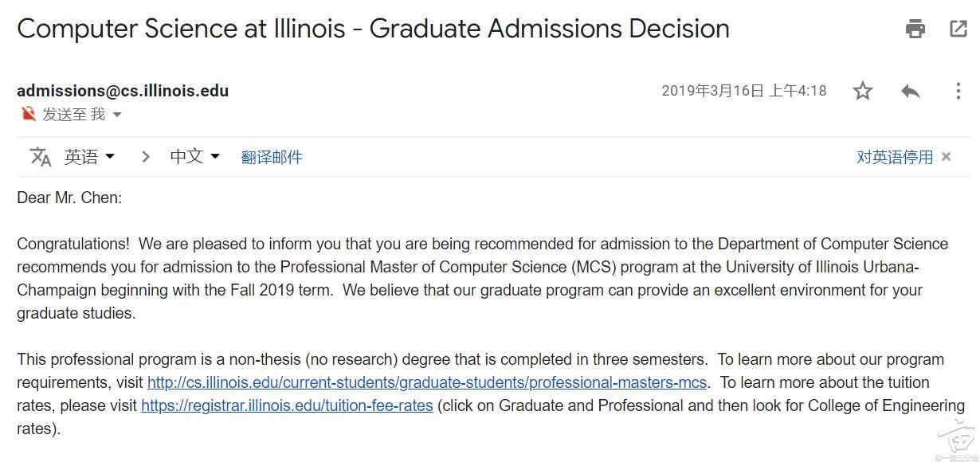The image size is (980, 462).
Task: Open the 英语 source language dropdown
Action: click(89, 157)
